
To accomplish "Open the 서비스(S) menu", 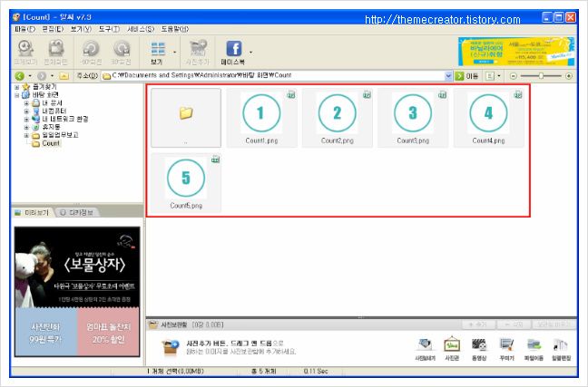I will click(x=141, y=29).
